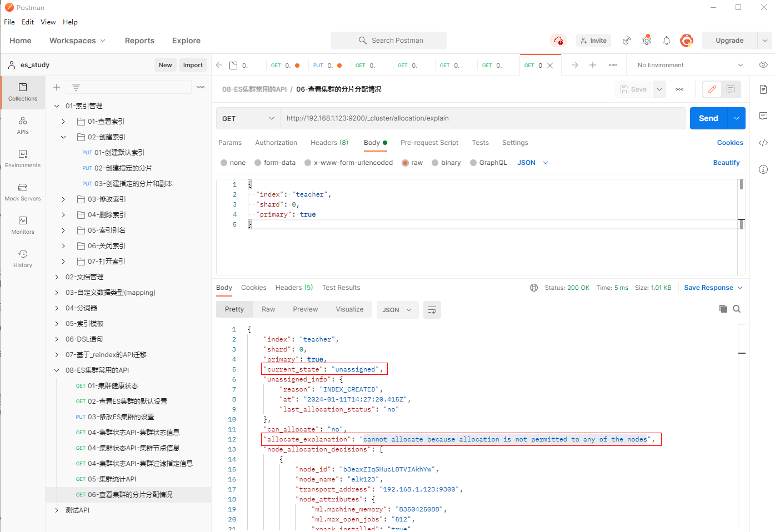Click the Beautify link
This screenshot has height=532, width=775.
(x=726, y=163)
